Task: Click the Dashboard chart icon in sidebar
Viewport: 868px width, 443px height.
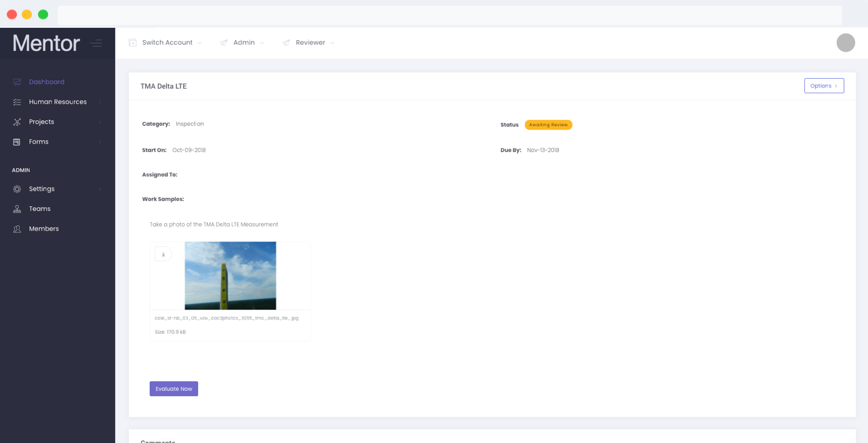Action: tap(17, 82)
